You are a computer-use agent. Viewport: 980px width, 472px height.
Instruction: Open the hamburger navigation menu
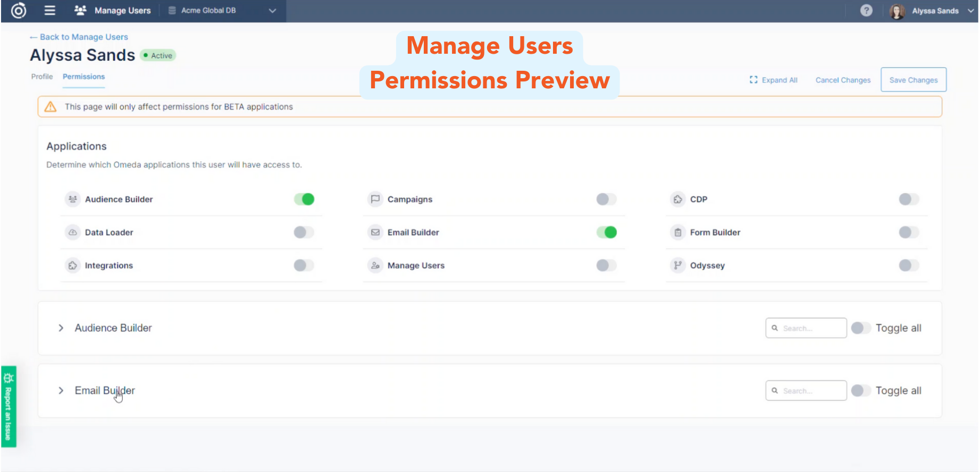click(49, 11)
